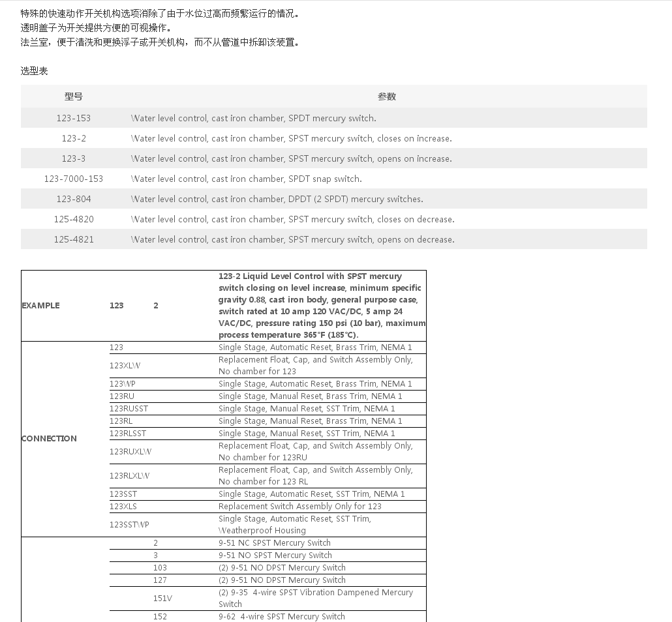Click 'Replacement Switch Assembly Only for 123'

[x=300, y=506]
